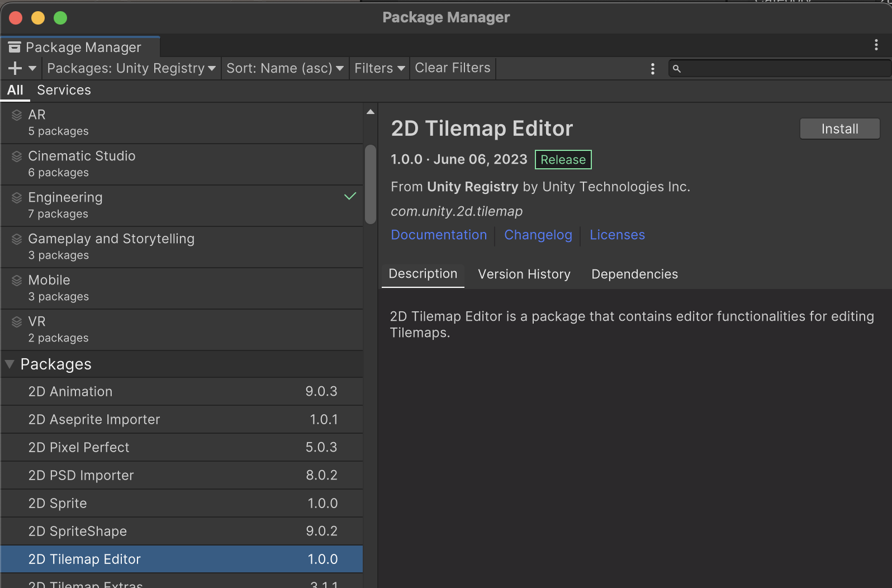Select Cinematic Studio feature set
This screenshot has height=588, width=892.
(x=182, y=164)
